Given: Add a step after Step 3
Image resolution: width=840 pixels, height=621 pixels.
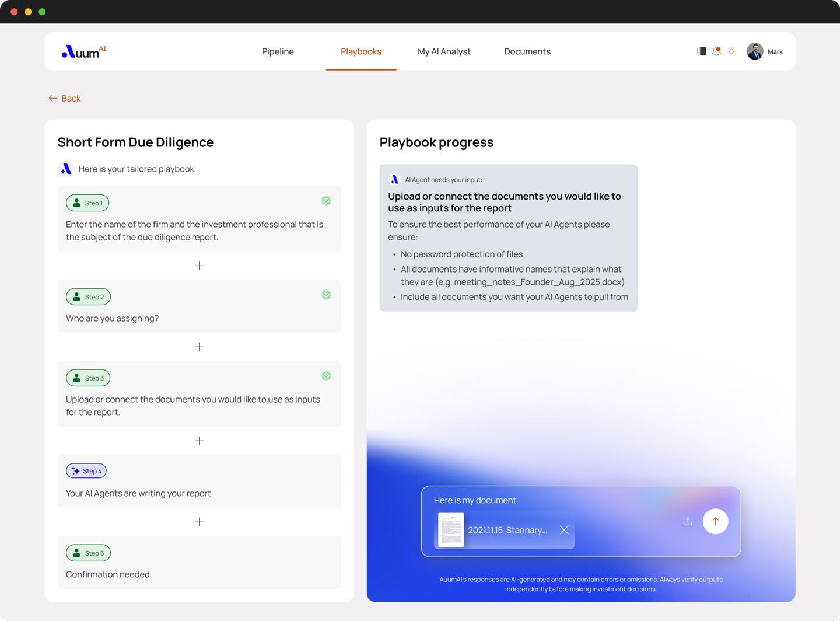Looking at the screenshot, I should click(199, 441).
